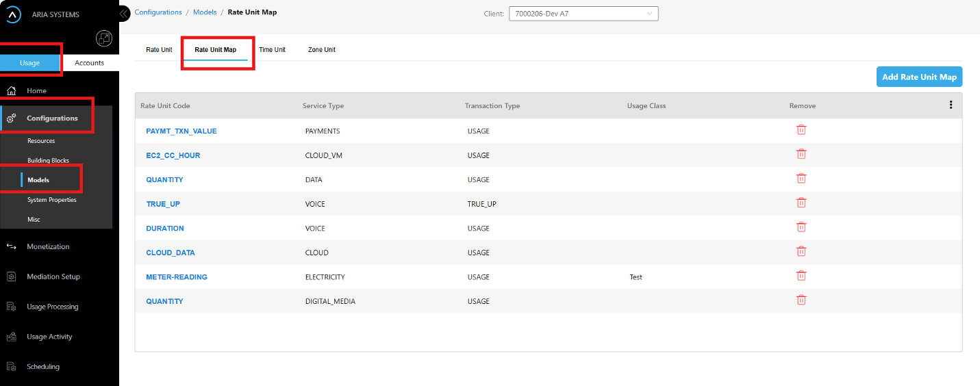Click the Configurations breadcrumb link
The width and height of the screenshot is (980, 386).
click(158, 12)
